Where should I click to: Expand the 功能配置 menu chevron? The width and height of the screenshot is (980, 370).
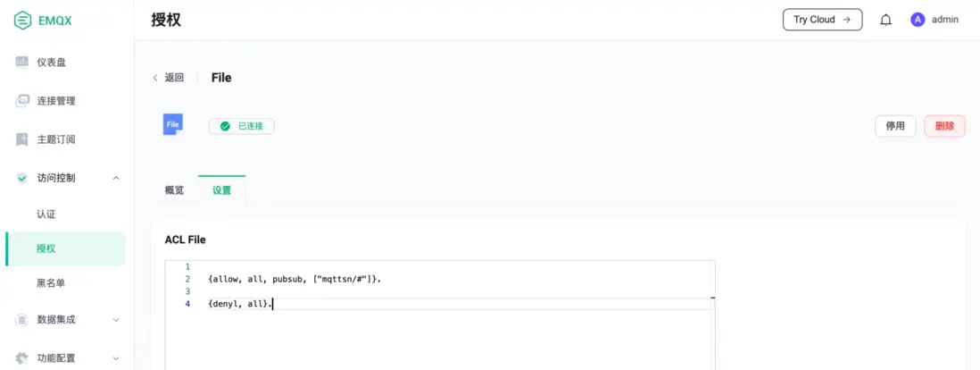coord(116,358)
